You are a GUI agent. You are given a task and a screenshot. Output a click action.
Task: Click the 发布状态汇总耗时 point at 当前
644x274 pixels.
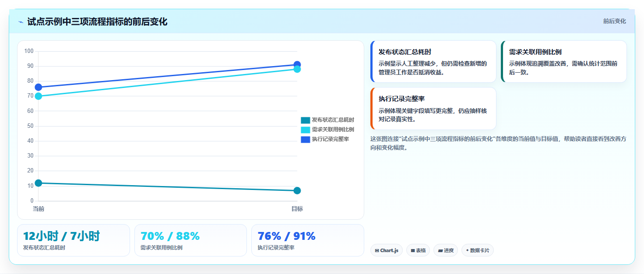tap(39, 183)
